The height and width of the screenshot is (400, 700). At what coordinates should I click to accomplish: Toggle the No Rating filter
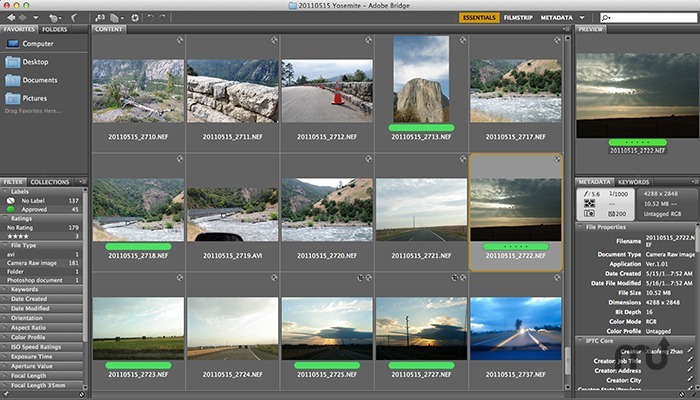point(42,228)
